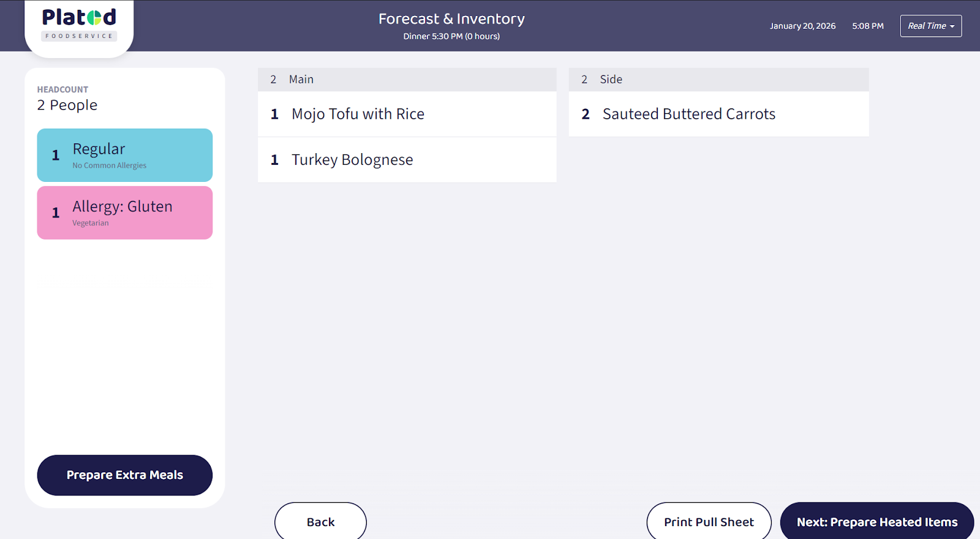This screenshot has height=539, width=980.
Task: Open the Real Time dropdown
Action: (x=930, y=26)
